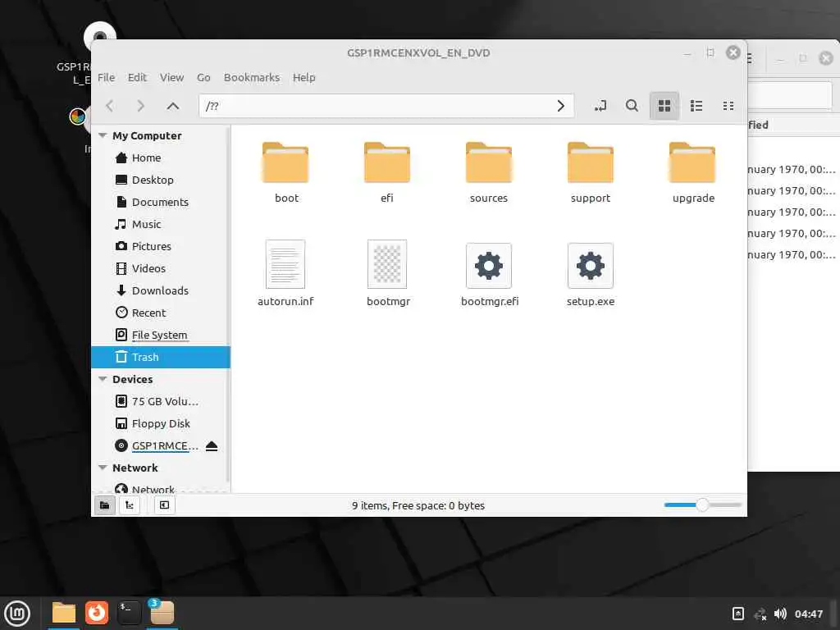The height and width of the screenshot is (630, 840).
Task: Hide the sidebar with the toggle button
Action: click(x=164, y=504)
